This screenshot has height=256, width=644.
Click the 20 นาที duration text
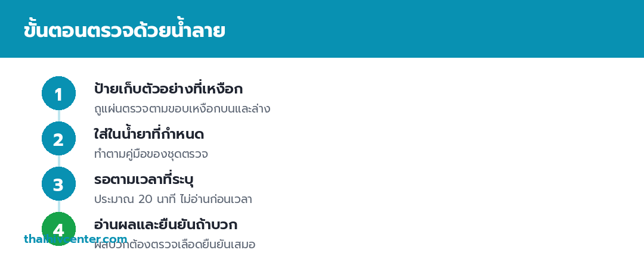pos(158,199)
